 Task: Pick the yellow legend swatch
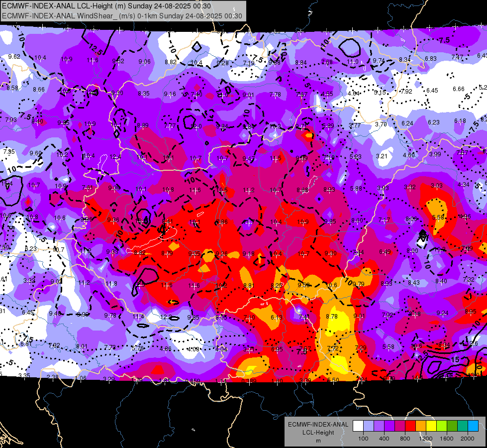click(x=431, y=426)
